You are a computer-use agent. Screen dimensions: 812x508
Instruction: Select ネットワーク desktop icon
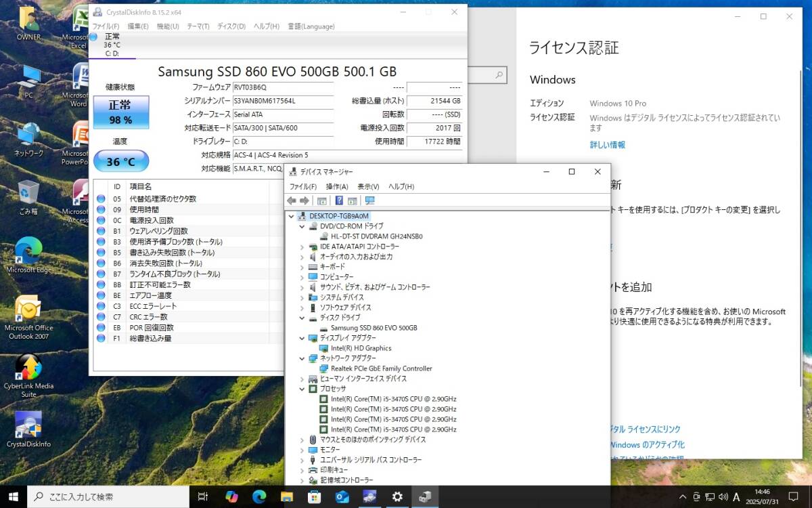(x=28, y=140)
